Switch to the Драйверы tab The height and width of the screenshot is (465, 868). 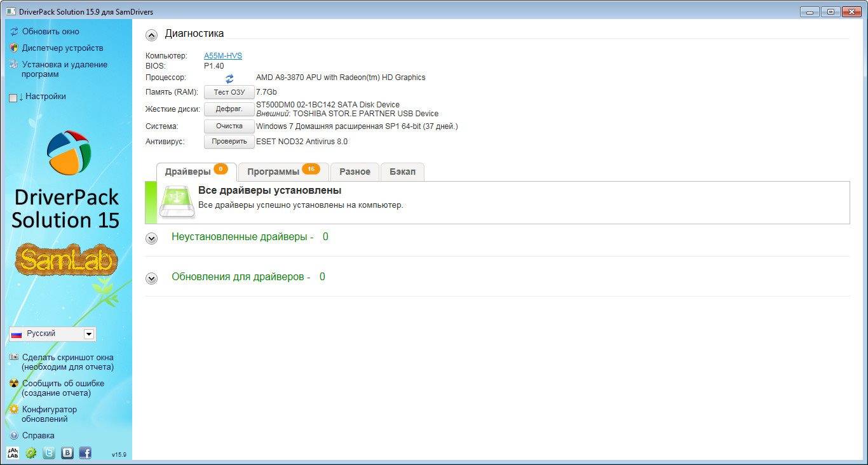click(196, 172)
